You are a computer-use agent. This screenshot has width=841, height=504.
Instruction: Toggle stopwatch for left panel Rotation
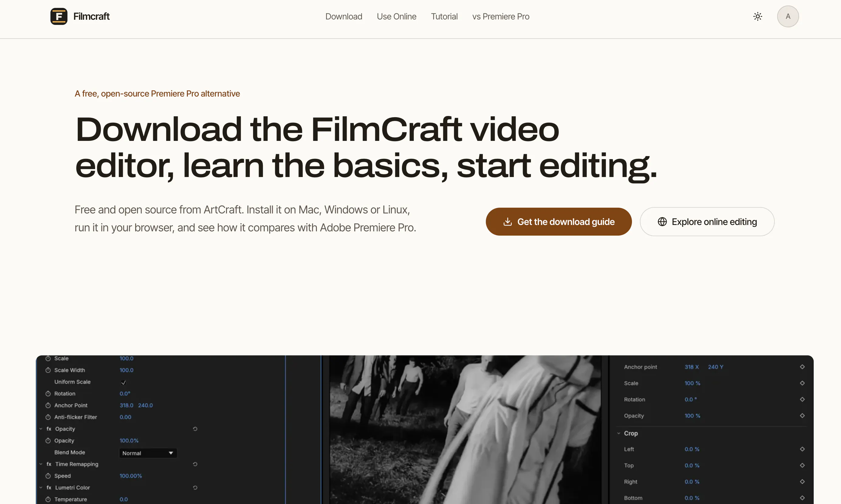click(48, 393)
